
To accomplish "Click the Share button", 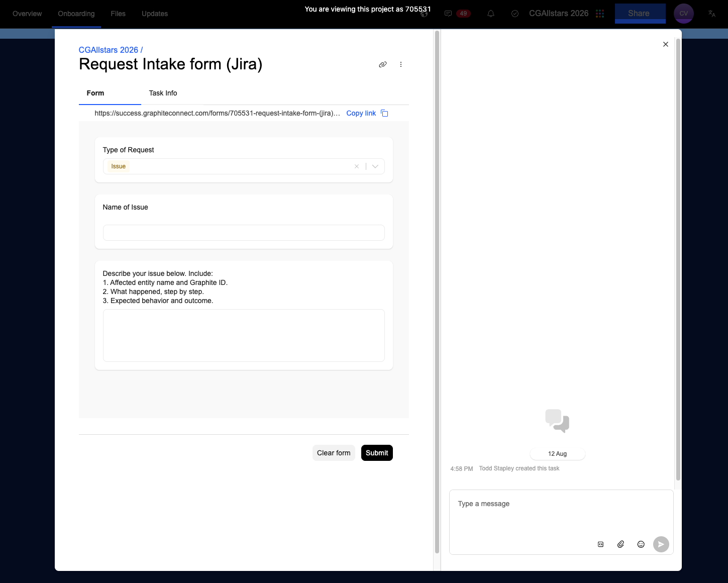I will click(x=640, y=14).
